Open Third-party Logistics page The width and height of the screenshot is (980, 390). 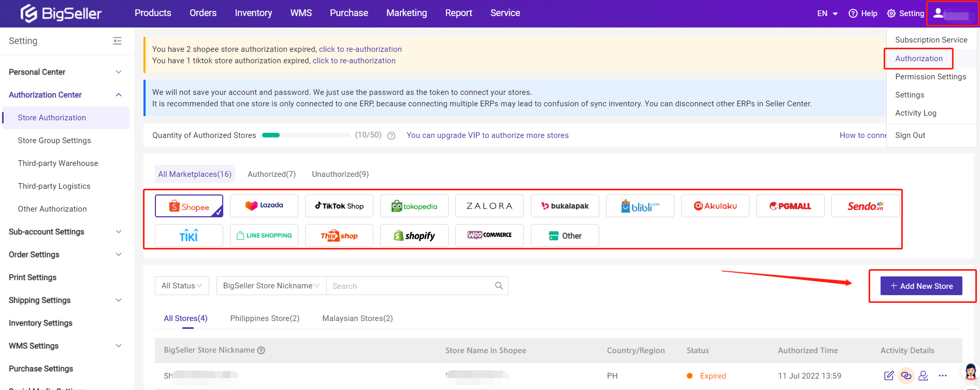pyautogui.click(x=54, y=186)
